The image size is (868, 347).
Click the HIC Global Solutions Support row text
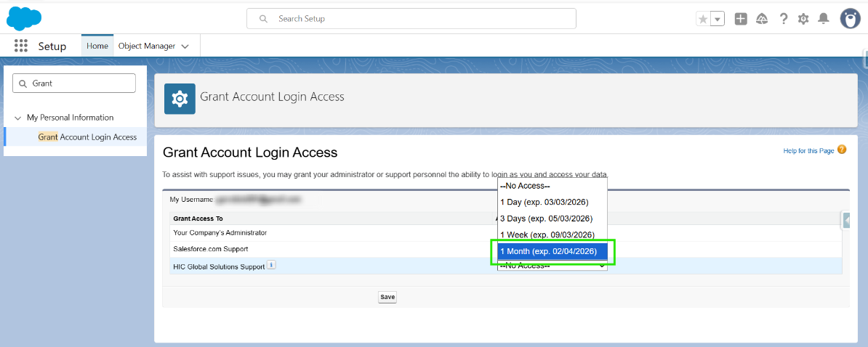(220, 266)
